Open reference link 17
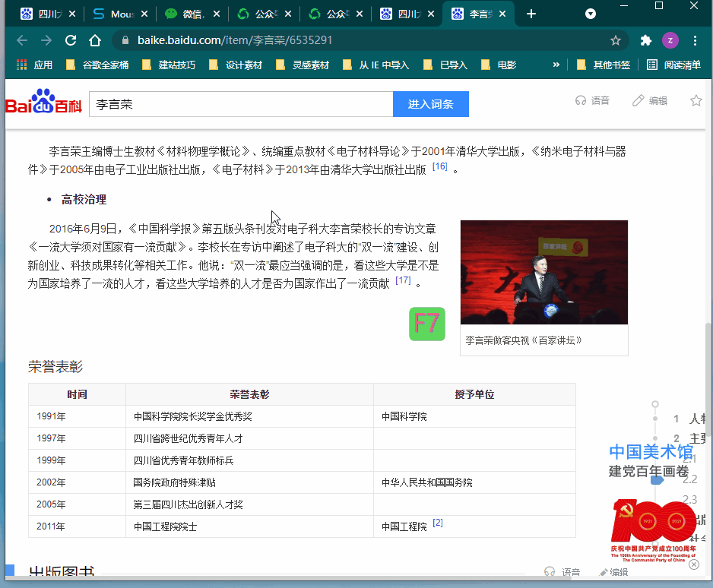 coord(403,280)
